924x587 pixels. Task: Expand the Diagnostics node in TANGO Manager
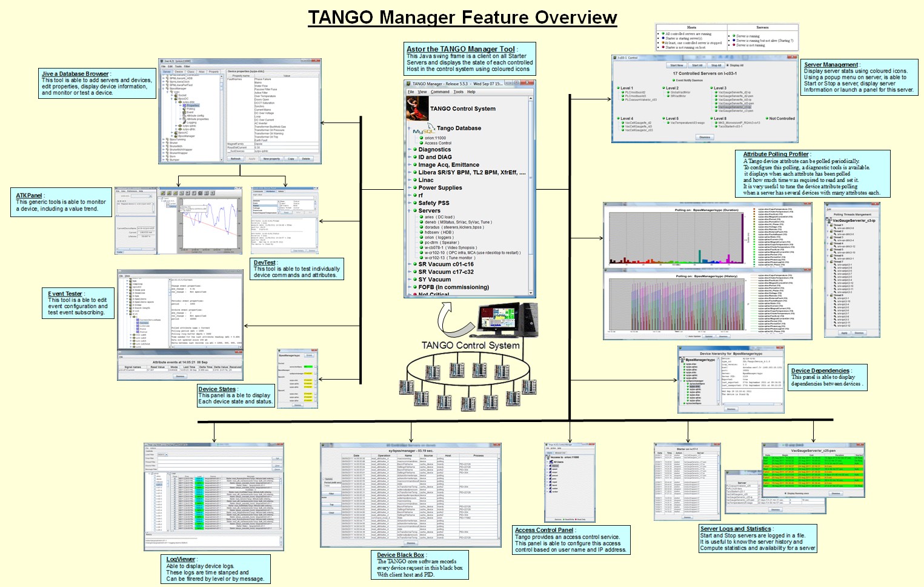tap(410, 149)
